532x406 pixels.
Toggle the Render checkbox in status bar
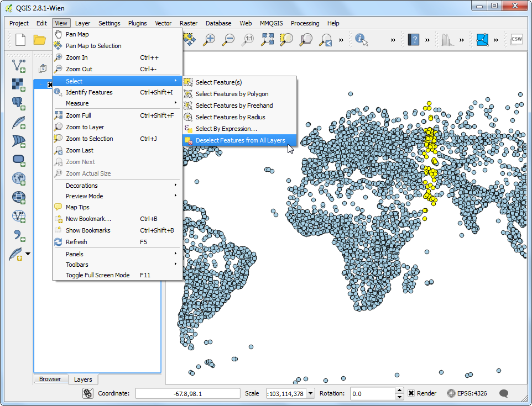click(x=411, y=393)
